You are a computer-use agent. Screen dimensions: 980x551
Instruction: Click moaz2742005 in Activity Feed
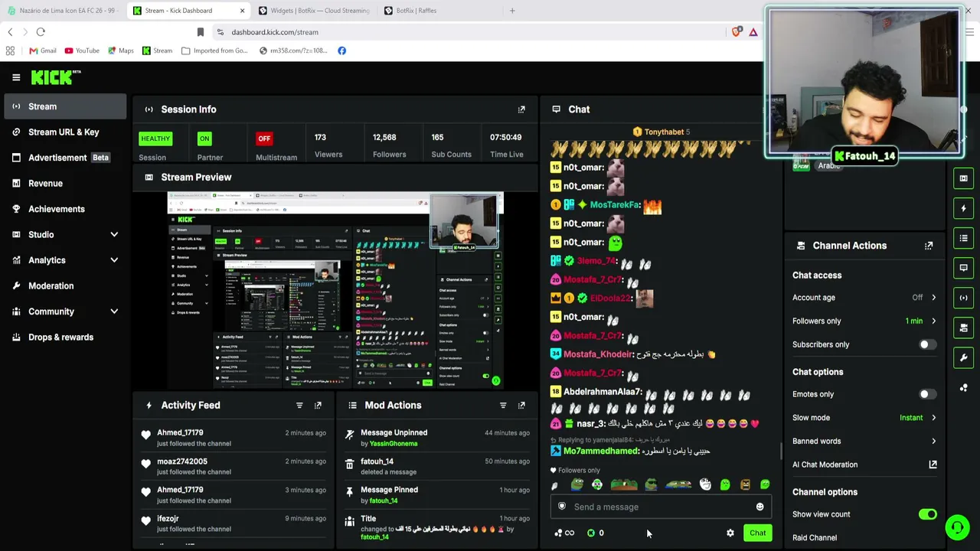tap(182, 461)
